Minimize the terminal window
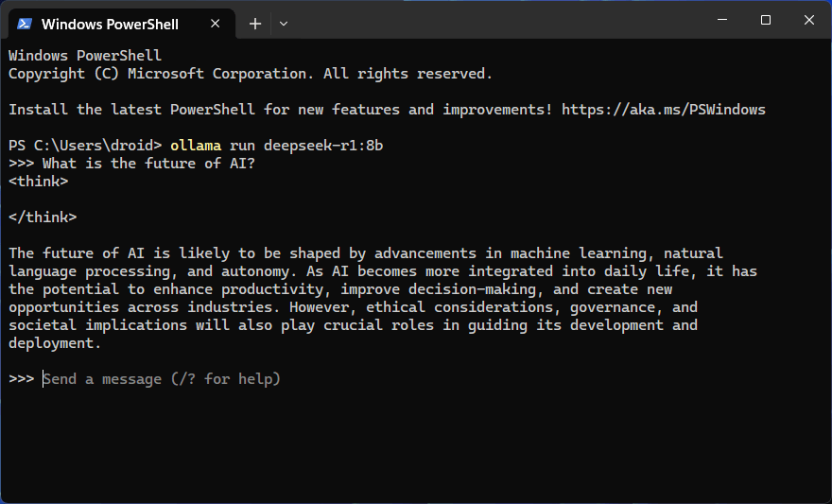 tap(722, 20)
